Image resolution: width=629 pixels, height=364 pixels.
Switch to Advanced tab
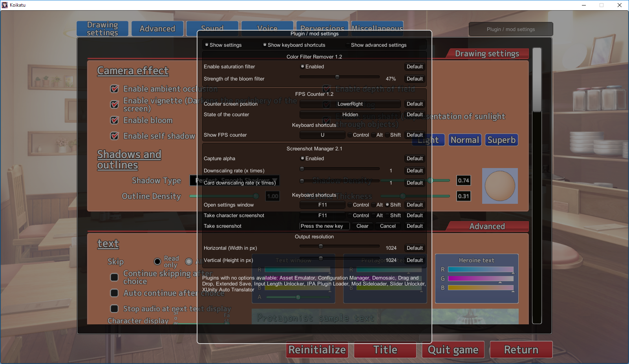point(157,29)
